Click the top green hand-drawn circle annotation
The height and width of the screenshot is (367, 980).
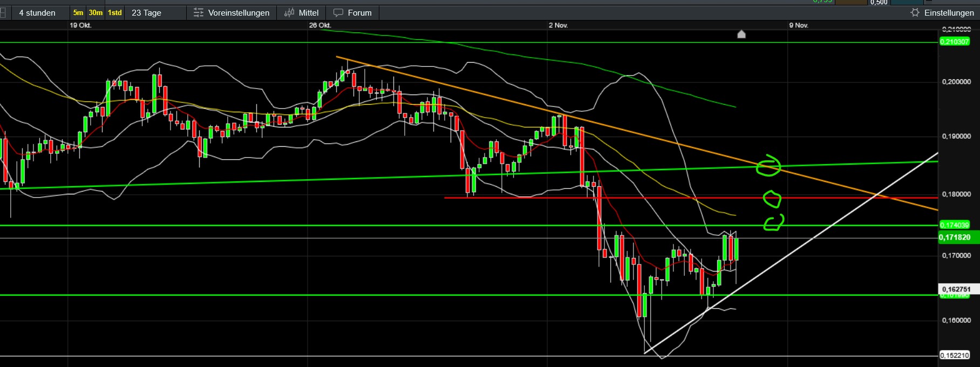pyautogui.click(x=768, y=166)
